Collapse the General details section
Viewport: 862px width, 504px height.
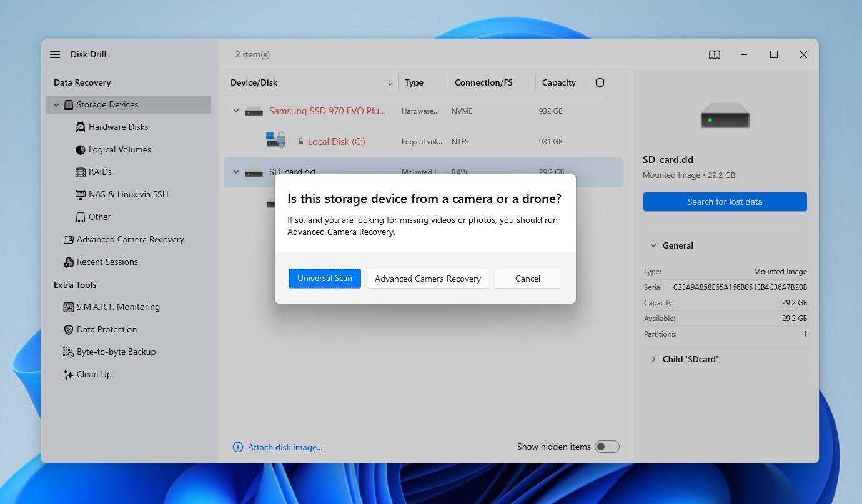653,246
